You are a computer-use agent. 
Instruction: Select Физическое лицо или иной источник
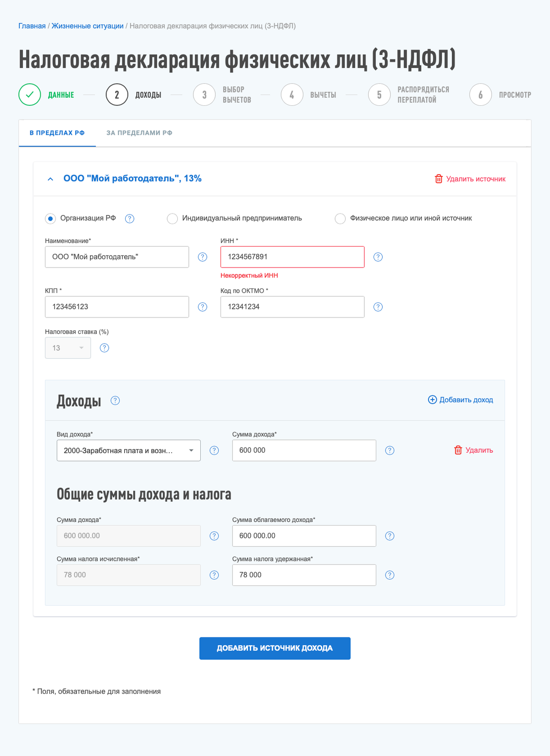point(340,219)
